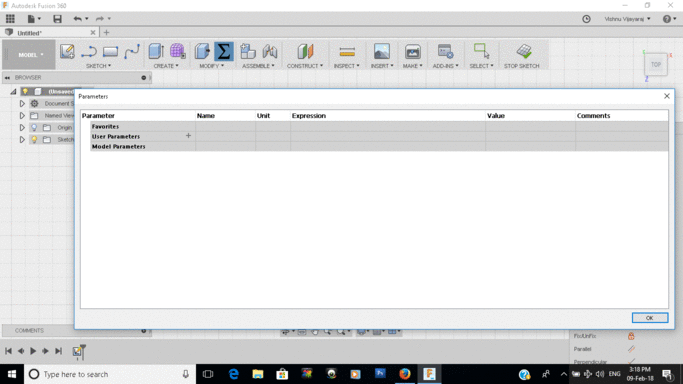Expand the Named Views tree node
The height and width of the screenshot is (384, 683).
(22, 116)
